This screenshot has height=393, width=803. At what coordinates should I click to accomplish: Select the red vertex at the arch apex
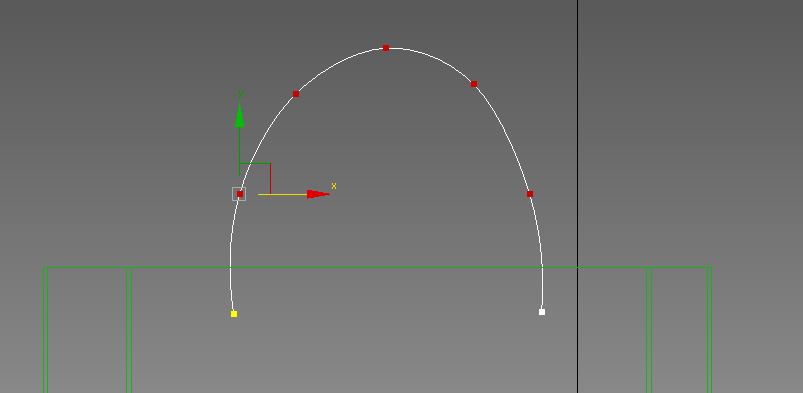click(386, 48)
